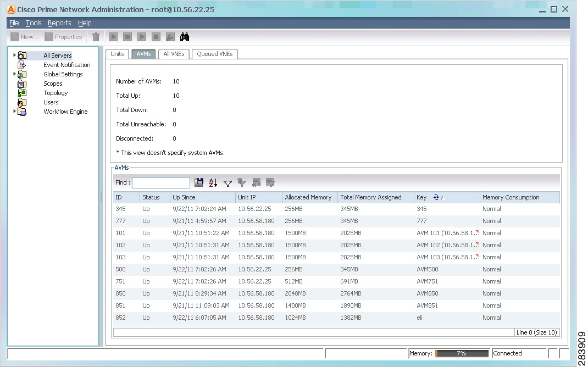
Task: Click the '9/21/11 11:09:03 AM' cell
Action: point(203,305)
